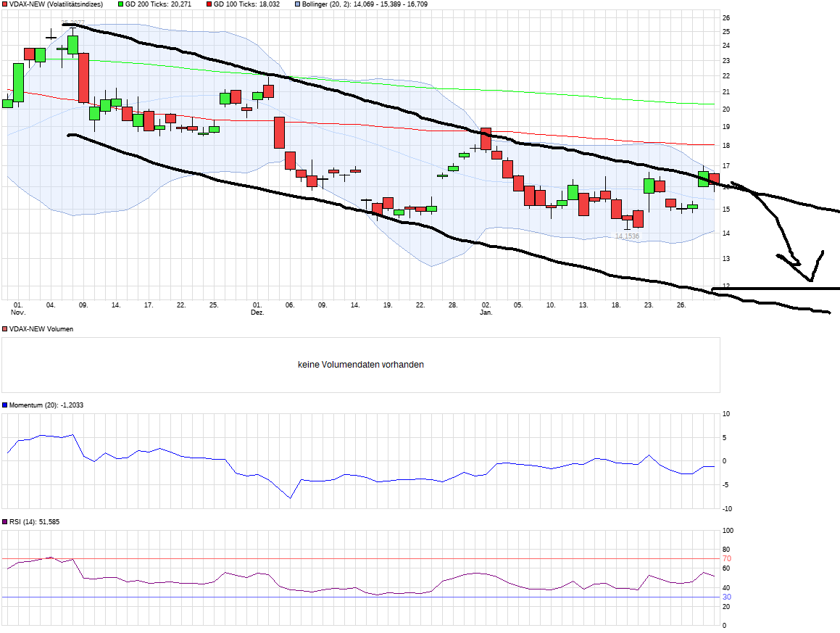Select the GD 100 Ticks: 18,032 label

tap(246, 4)
